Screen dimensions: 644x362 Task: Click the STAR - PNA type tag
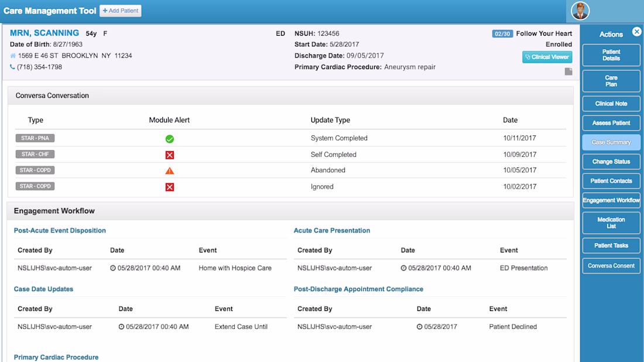click(35, 138)
